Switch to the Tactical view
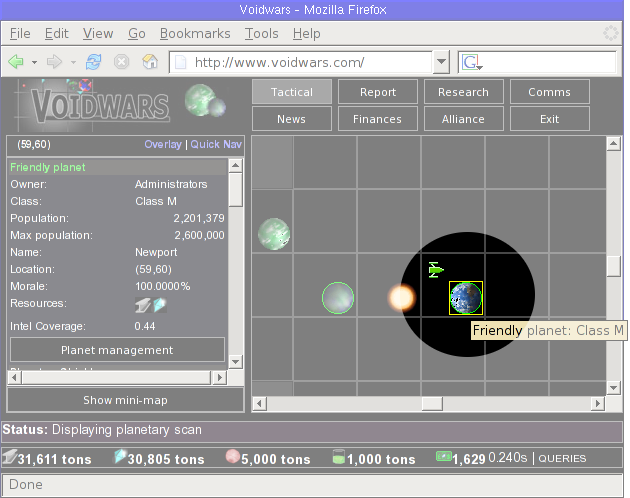Screen dimensions: 630x498 (292, 92)
